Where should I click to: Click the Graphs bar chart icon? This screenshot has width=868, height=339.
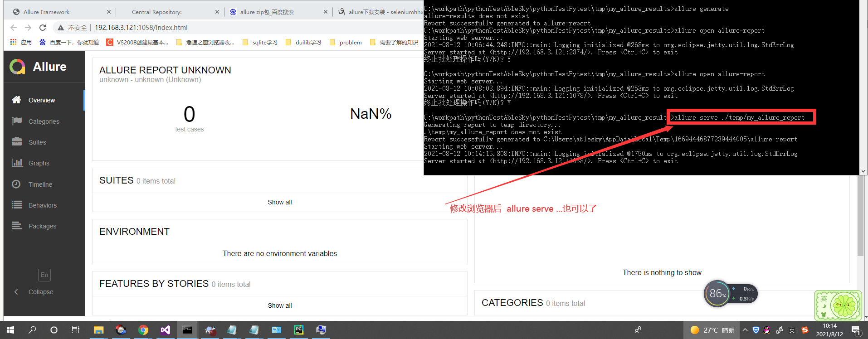tap(17, 163)
